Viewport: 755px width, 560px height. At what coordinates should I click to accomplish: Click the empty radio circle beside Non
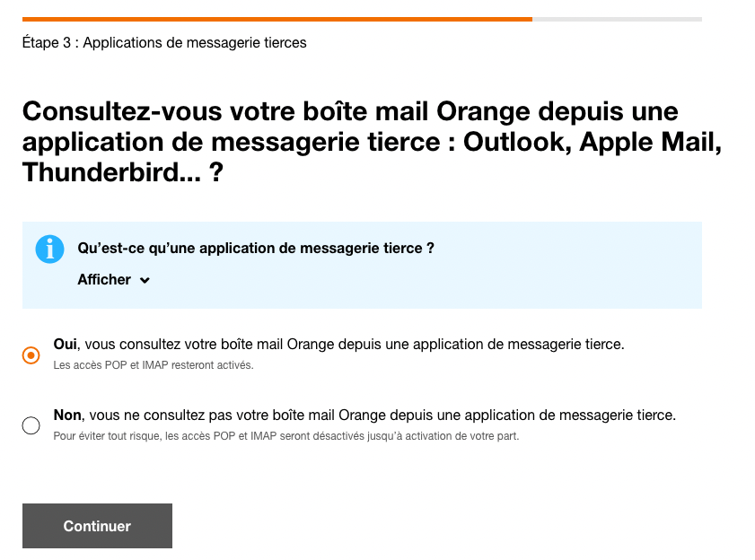point(31,425)
